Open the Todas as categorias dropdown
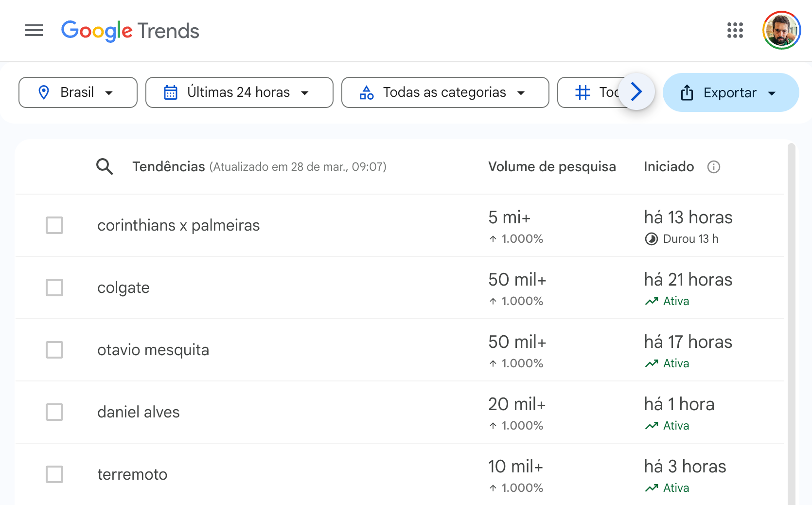812x505 pixels. (x=445, y=92)
